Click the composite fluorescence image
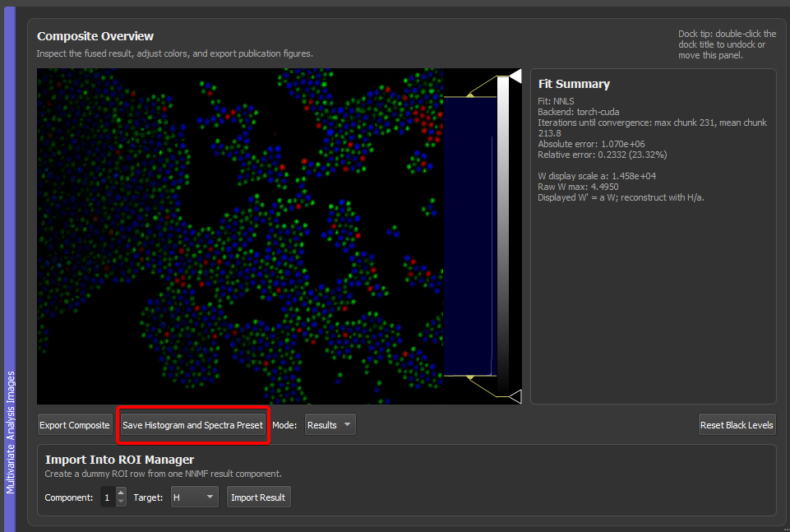This screenshot has width=790, height=532. pos(240,236)
